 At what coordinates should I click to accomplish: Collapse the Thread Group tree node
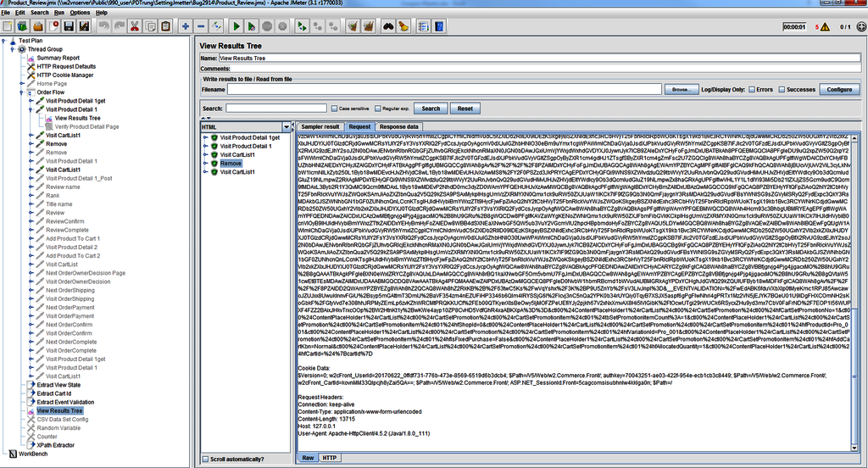(12, 49)
